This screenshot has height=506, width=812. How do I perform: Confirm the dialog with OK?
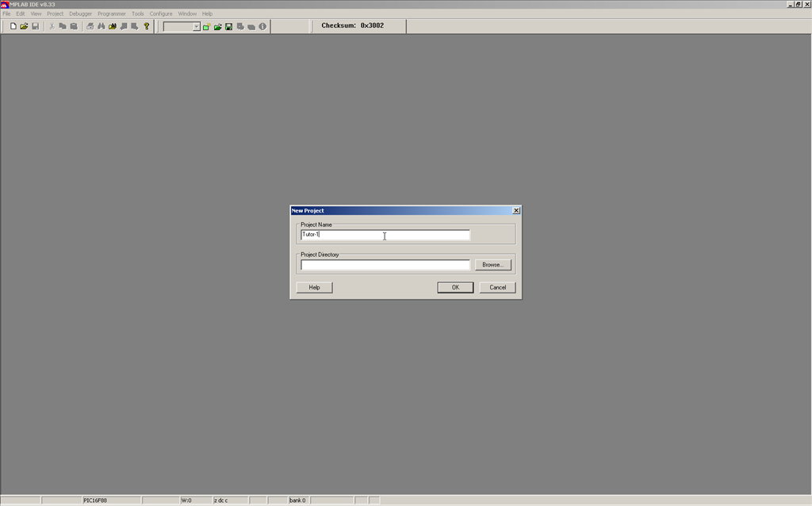[455, 287]
